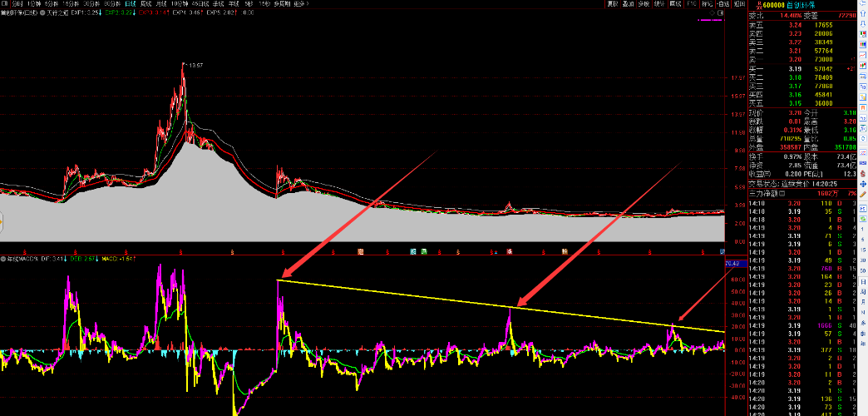Viewport: 868px width, 416px height.
Task: Click the 天行之道 indicator name
Action: point(57,12)
